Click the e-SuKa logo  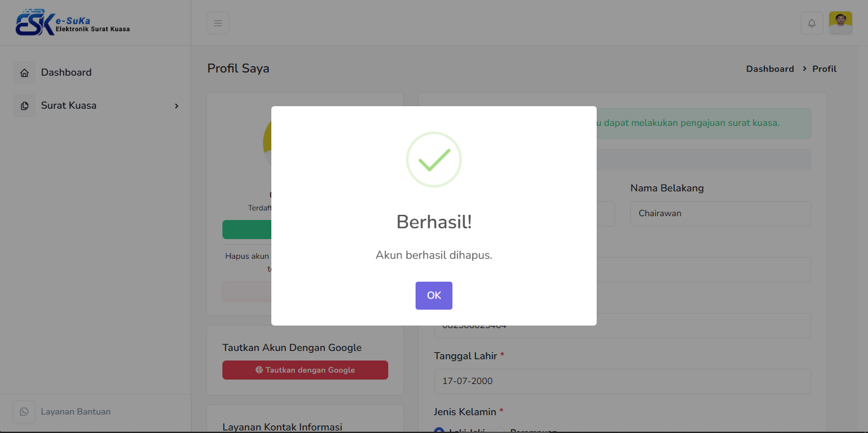point(72,24)
